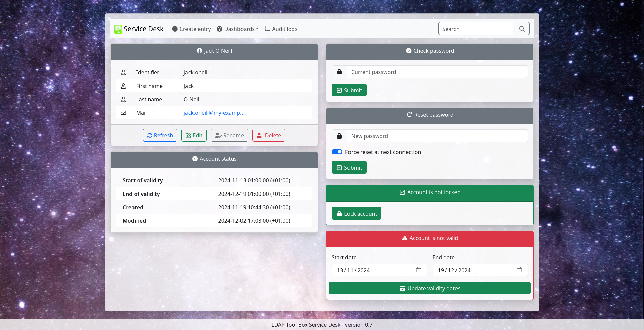Image resolution: width=644 pixels, height=330 pixels.
Task: Click the Refresh button
Action: pyautogui.click(x=160, y=135)
